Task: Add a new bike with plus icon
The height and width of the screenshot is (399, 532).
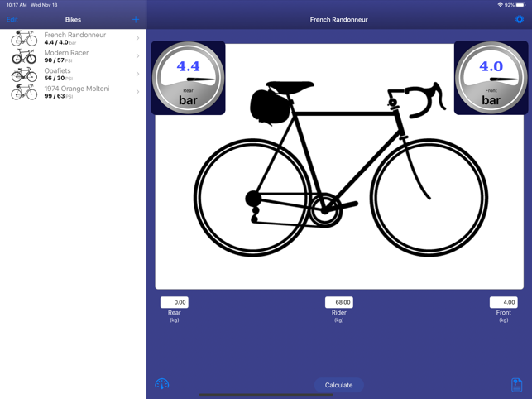Action: [136, 20]
